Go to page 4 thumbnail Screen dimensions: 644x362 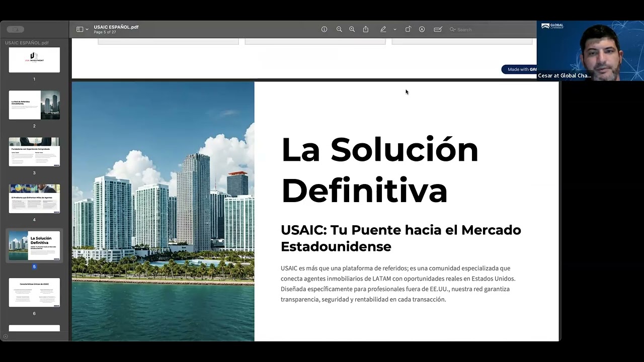click(x=34, y=199)
